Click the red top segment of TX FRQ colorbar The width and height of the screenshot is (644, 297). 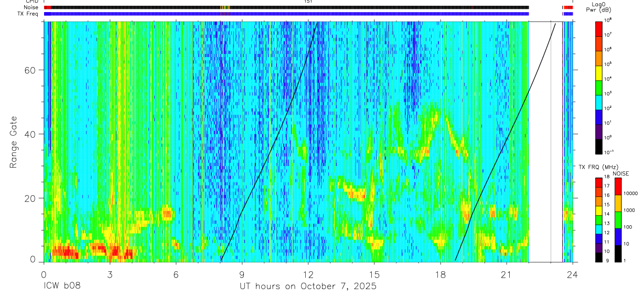pos(599,182)
